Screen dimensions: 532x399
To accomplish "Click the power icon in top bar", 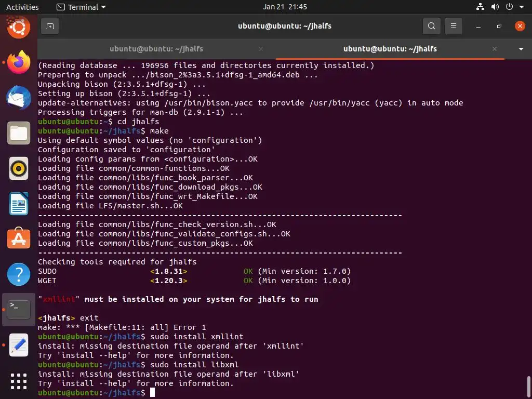I will (x=509, y=7).
